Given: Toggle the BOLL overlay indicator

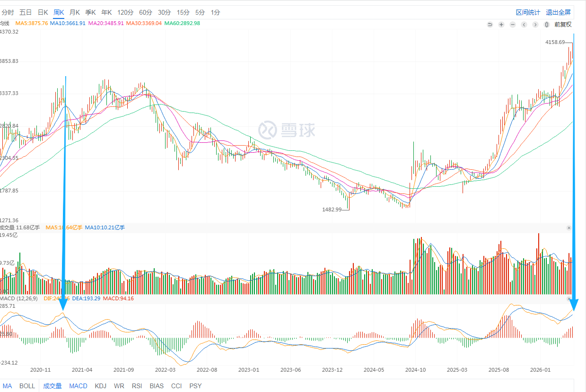Looking at the screenshot, I should pos(27,386).
